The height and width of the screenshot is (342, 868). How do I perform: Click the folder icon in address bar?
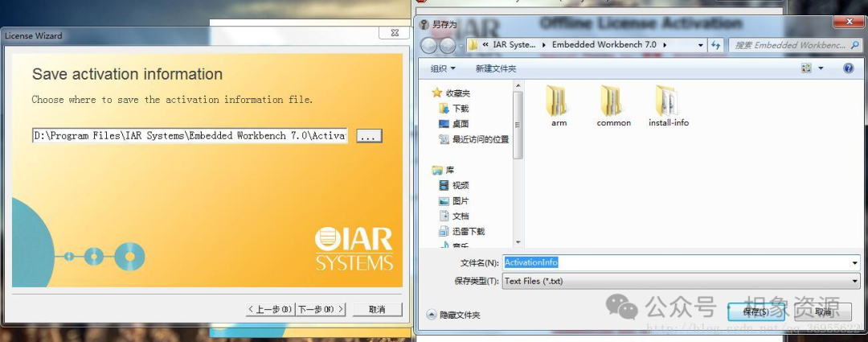coord(473,45)
